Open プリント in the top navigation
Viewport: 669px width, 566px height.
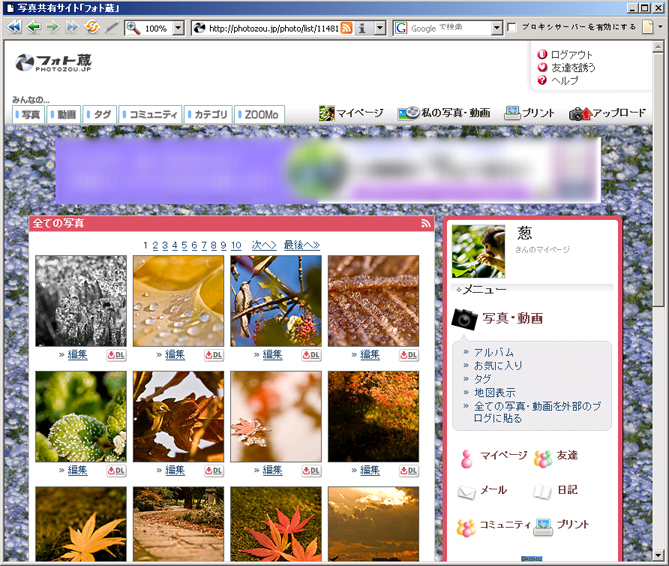[529, 113]
